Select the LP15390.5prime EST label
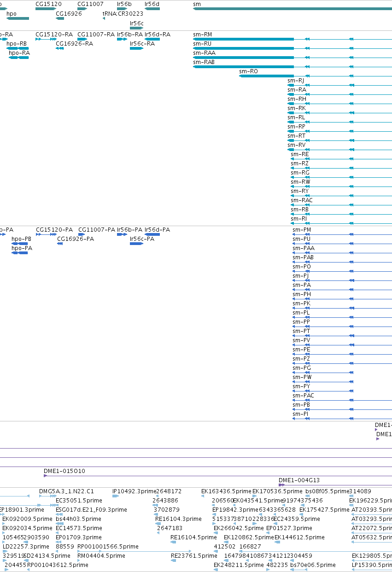The width and height of the screenshot is (392, 572). (x=372, y=565)
